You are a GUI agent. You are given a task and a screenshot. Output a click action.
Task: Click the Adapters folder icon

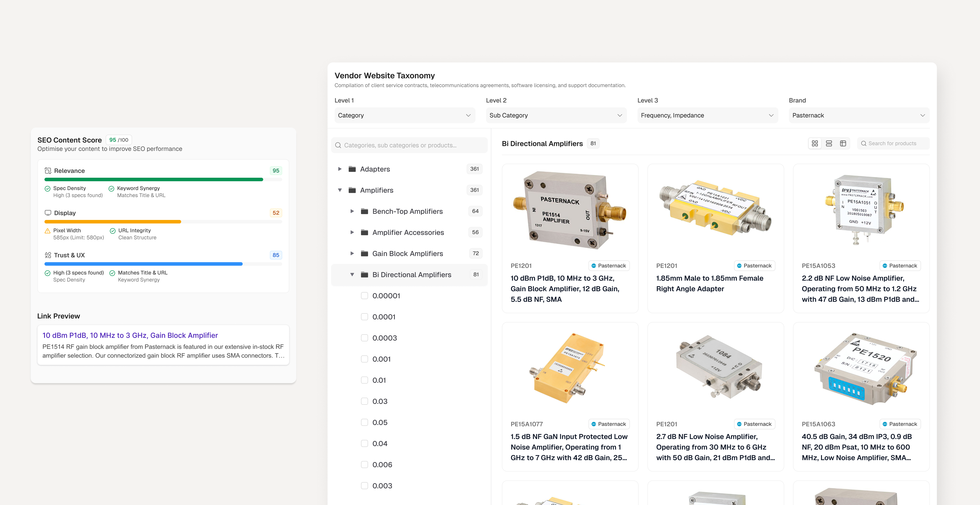tap(352, 169)
